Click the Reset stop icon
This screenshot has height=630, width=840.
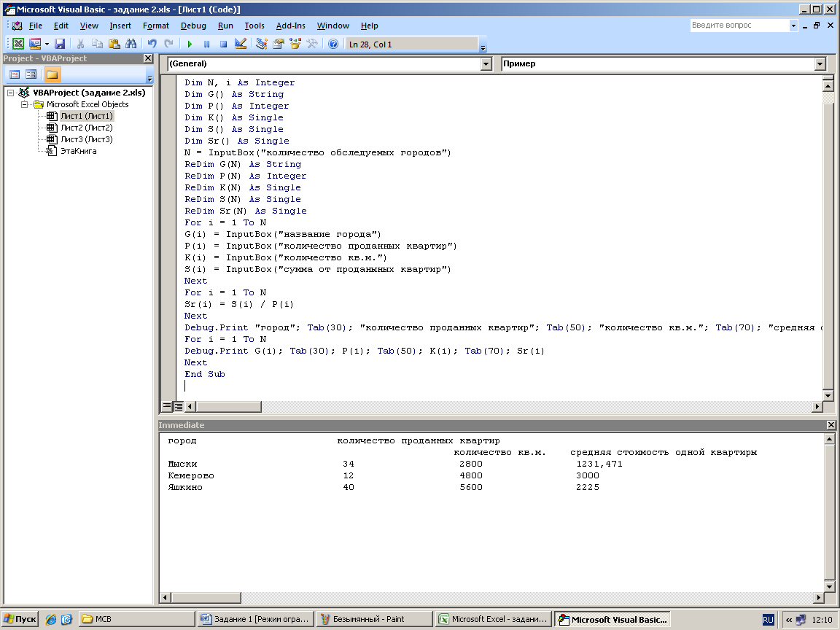pyautogui.click(x=223, y=44)
